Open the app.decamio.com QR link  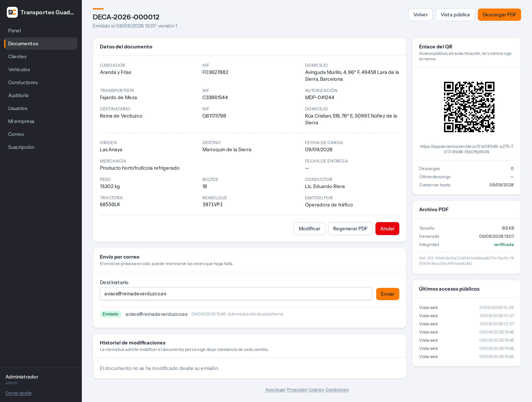click(466, 149)
